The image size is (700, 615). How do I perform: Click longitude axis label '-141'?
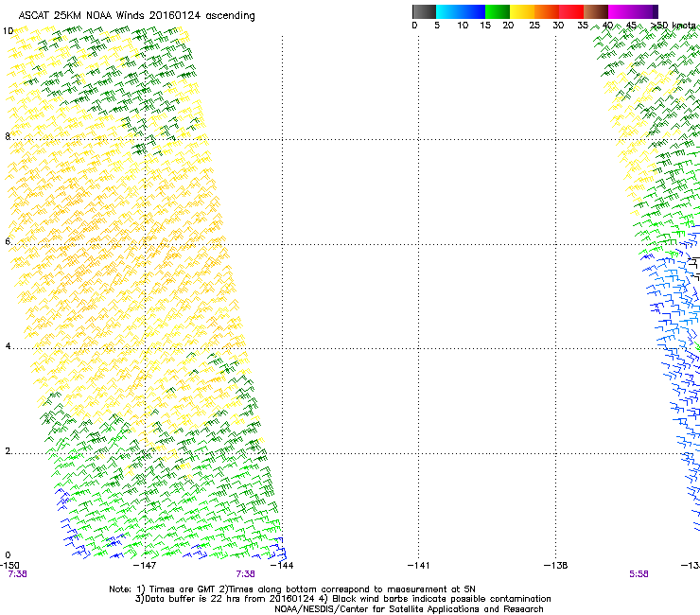tap(419, 566)
